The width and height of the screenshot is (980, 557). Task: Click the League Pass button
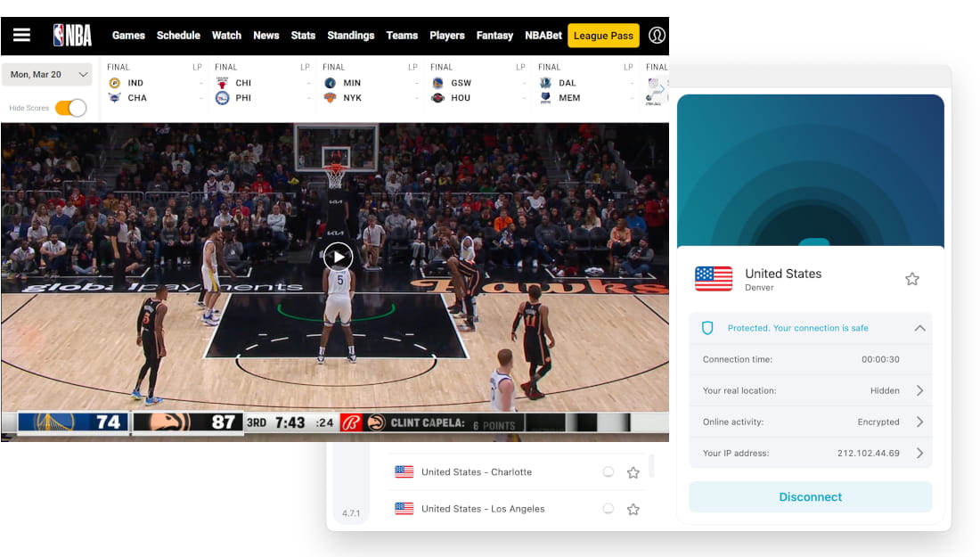pyautogui.click(x=603, y=36)
